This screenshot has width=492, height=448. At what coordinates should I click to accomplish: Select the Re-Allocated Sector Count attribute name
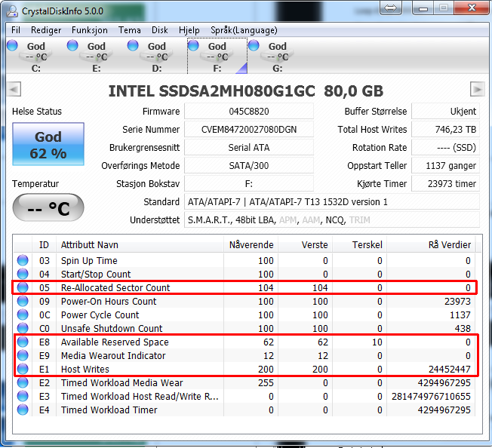(115, 287)
